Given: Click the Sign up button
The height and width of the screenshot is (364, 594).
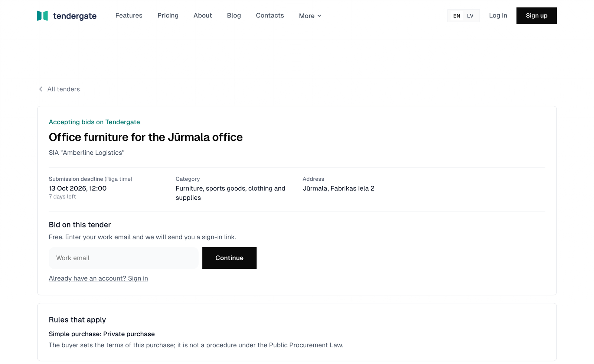Looking at the screenshot, I should click(x=536, y=16).
